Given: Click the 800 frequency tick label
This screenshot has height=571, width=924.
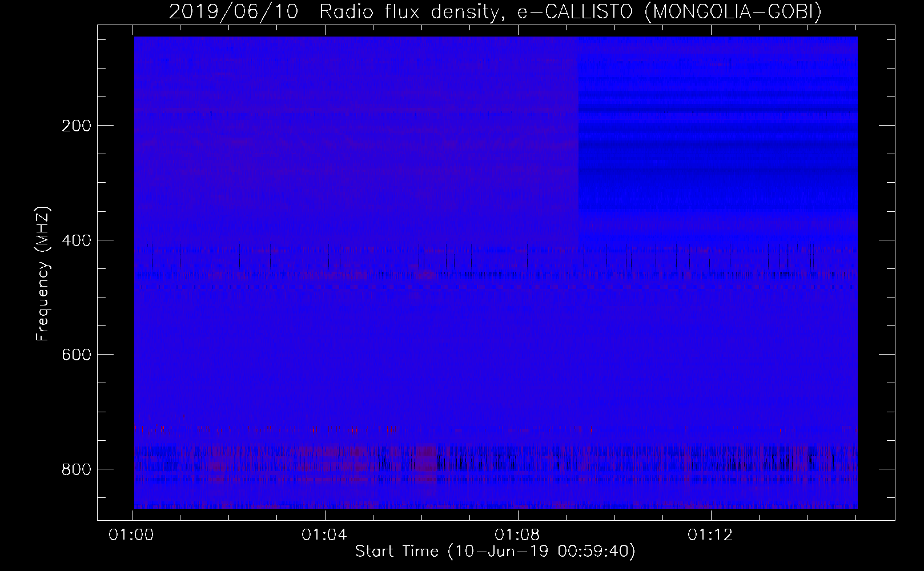Looking at the screenshot, I should pyautogui.click(x=76, y=469).
